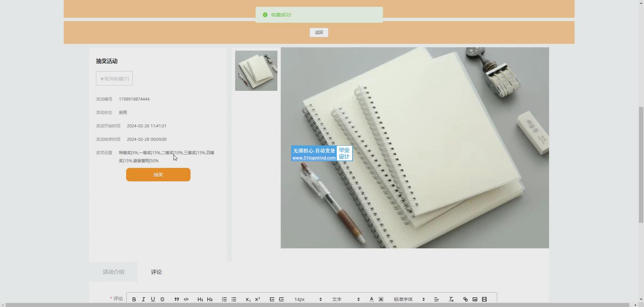Open the text color picker
Image resolution: width=644 pixels, height=307 pixels.
372,299
